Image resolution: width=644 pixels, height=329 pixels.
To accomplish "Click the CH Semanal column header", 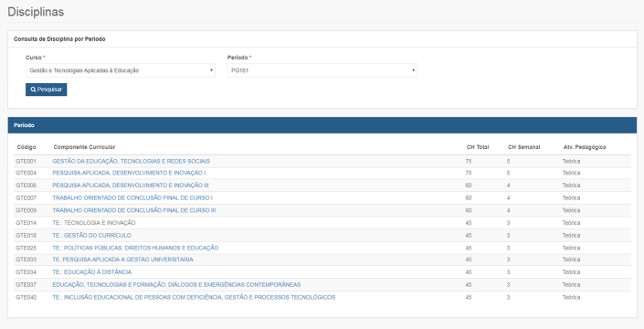I will pyautogui.click(x=523, y=147).
